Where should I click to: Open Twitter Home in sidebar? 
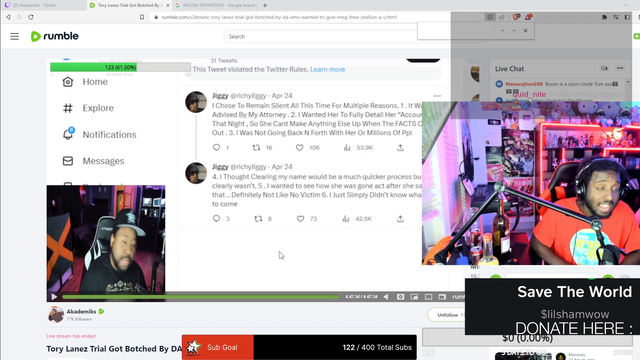click(85, 82)
